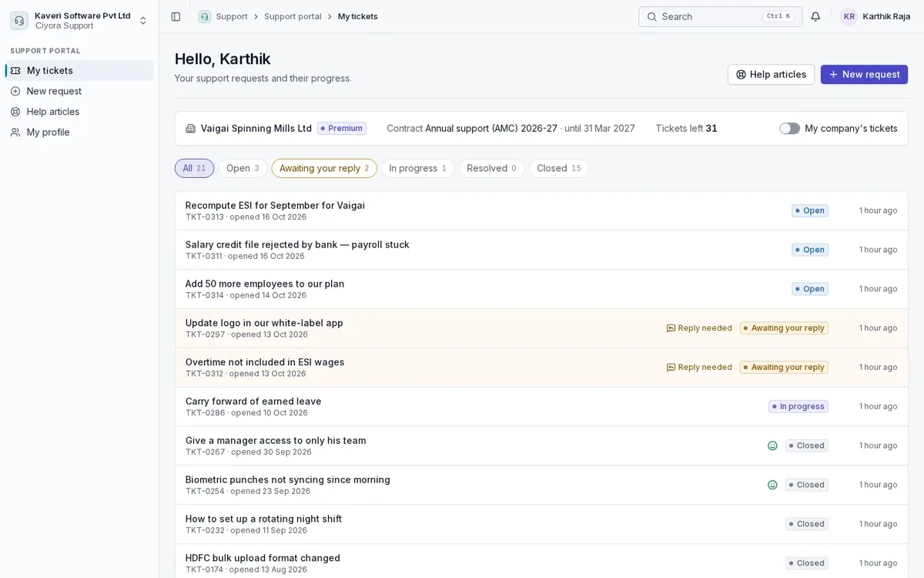Image resolution: width=924 pixels, height=578 pixels.
Task: Click the Closed badge on TKT-0174
Action: coord(807,563)
